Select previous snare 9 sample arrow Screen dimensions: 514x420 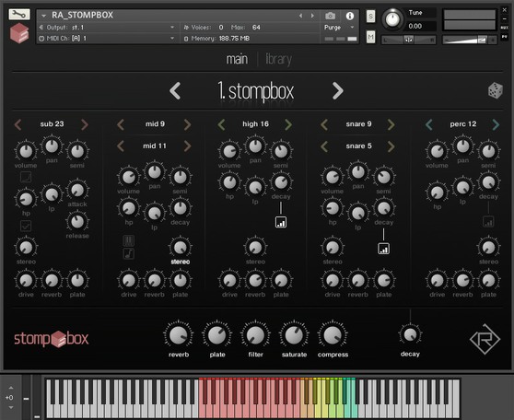click(x=324, y=124)
